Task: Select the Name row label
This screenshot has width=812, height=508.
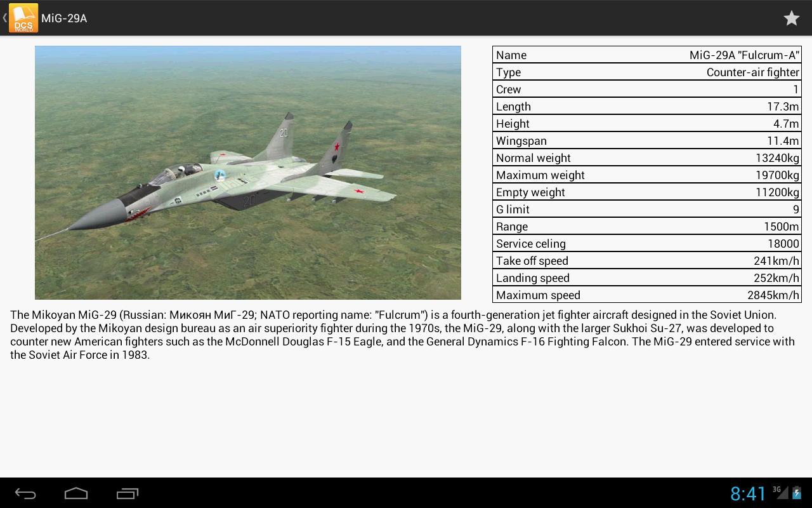Action: [x=511, y=55]
